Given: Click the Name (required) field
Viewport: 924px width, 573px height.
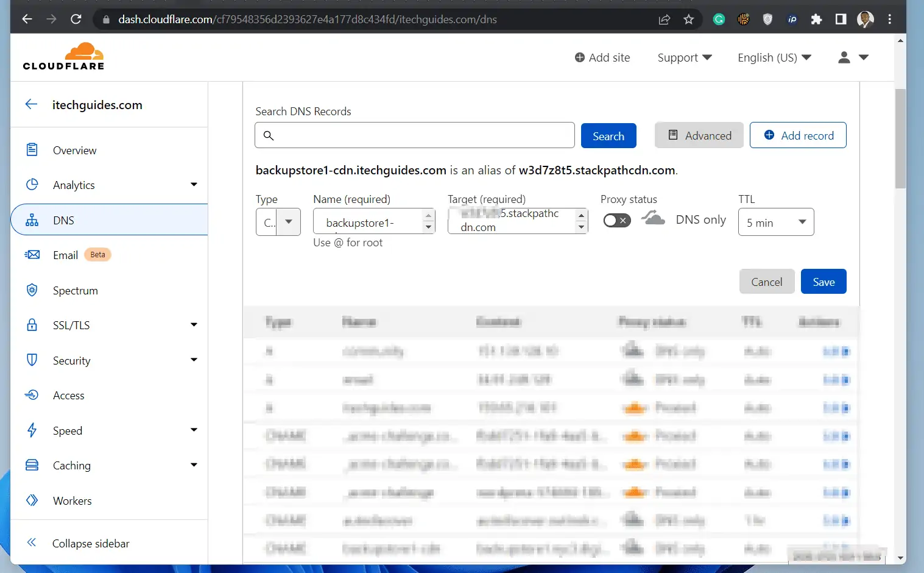Looking at the screenshot, I should click(x=374, y=221).
